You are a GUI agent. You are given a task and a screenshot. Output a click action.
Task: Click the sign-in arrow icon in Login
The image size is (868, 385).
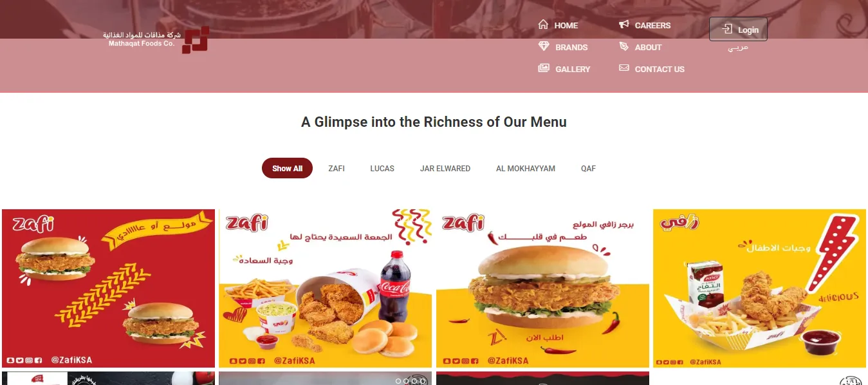pyautogui.click(x=727, y=29)
